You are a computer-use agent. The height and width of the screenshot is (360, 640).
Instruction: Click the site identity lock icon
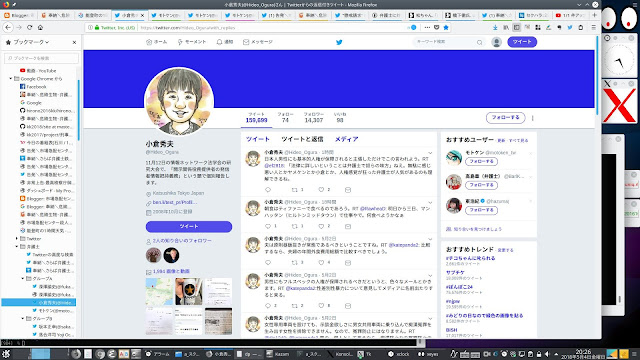coord(97,27)
